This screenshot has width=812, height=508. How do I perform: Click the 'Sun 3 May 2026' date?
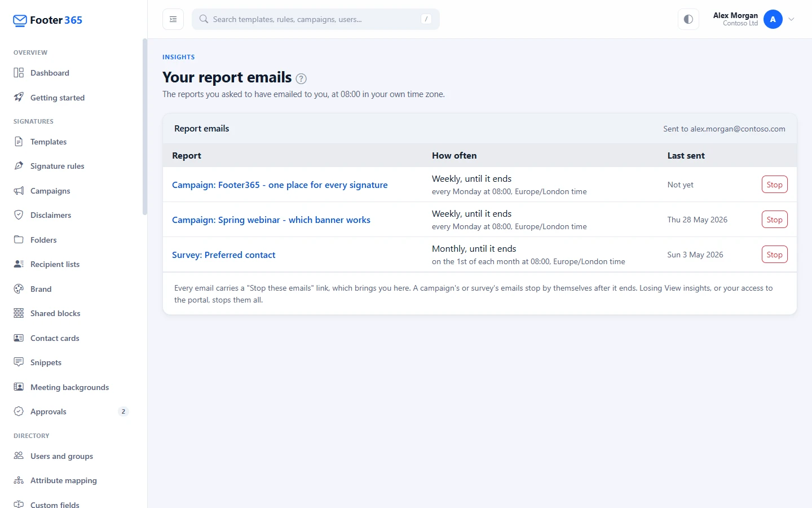click(x=695, y=255)
